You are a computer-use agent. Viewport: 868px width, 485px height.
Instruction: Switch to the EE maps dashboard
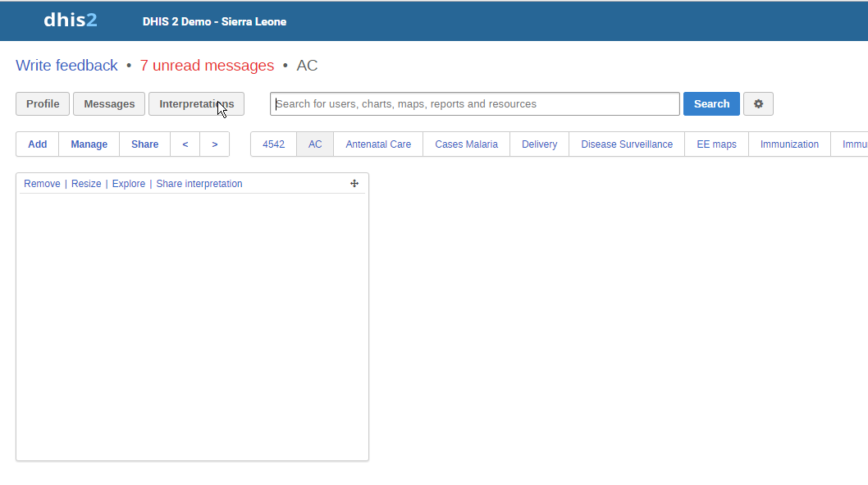coord(716,144)
